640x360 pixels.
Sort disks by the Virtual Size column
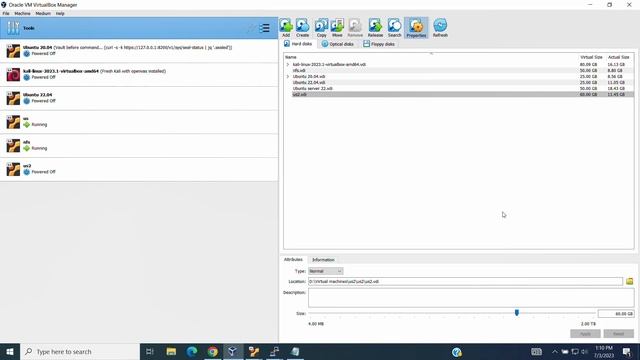tap(591, 57)
